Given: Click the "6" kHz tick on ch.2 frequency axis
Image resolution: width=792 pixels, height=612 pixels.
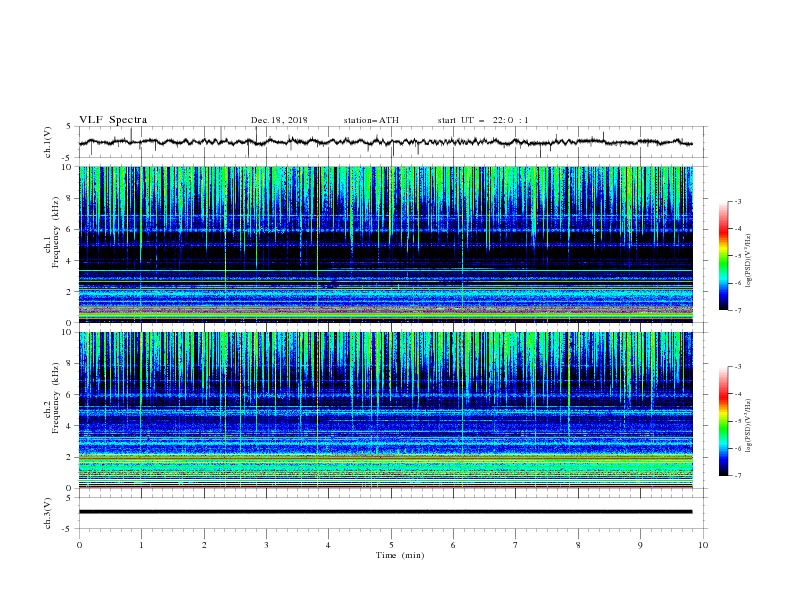Looking at the screenshot, I should pos(69,394).
